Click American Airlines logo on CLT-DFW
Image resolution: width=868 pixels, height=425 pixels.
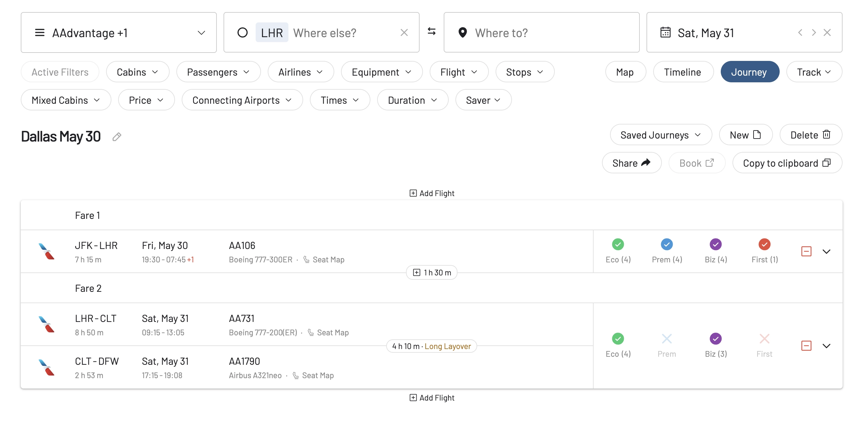[46, 367]
